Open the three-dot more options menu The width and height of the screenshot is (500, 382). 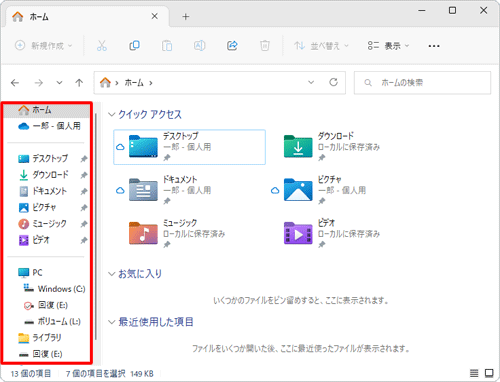click(434, 46)
